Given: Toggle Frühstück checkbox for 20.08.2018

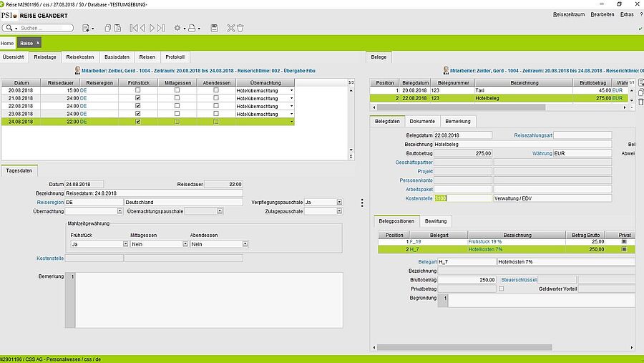Looking at the screenshot, I should tap(138, 90).
